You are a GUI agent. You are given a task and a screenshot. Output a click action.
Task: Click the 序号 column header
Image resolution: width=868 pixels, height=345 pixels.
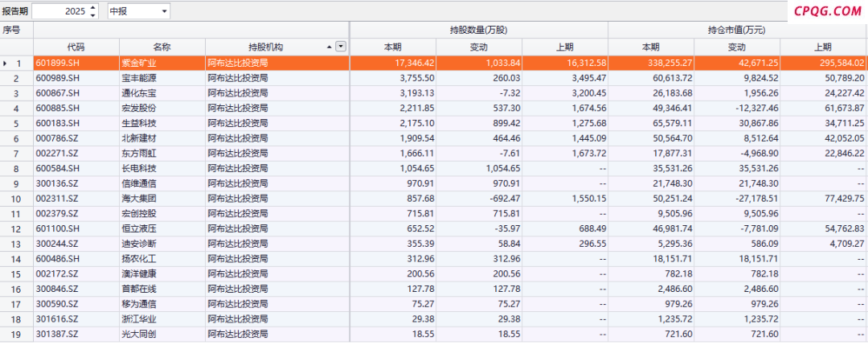pos(11,30)
